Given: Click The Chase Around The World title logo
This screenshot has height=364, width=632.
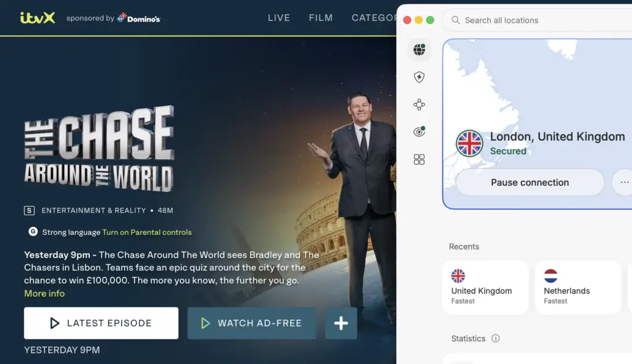Looking at the screenshot, I should point(99,148).
